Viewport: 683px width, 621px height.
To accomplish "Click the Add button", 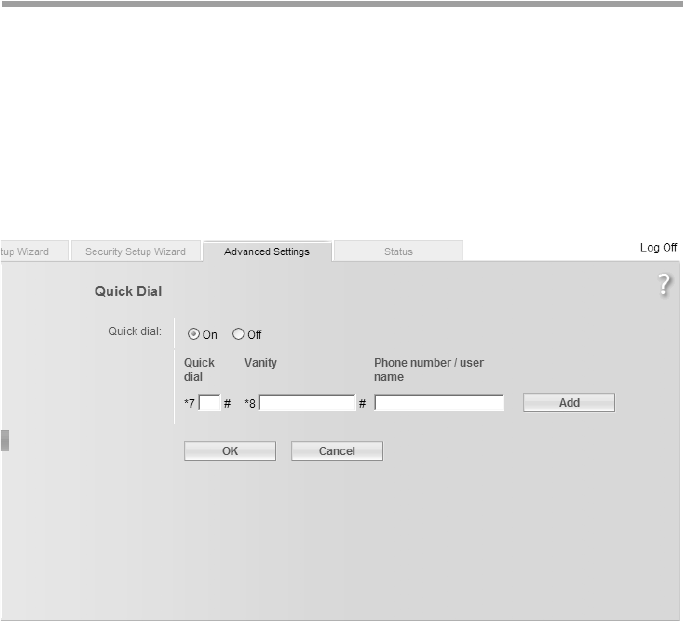I will coord(569,403).
